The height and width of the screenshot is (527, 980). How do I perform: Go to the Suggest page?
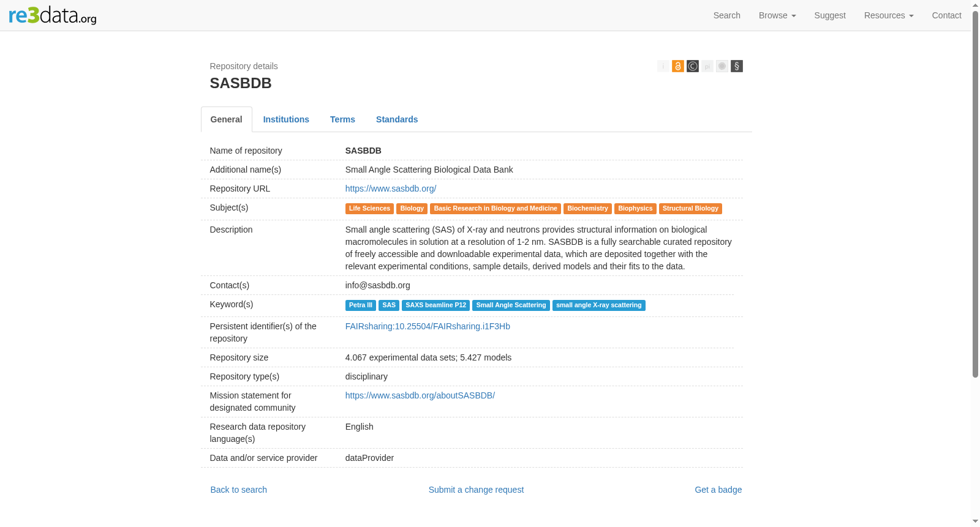[830, 15]
